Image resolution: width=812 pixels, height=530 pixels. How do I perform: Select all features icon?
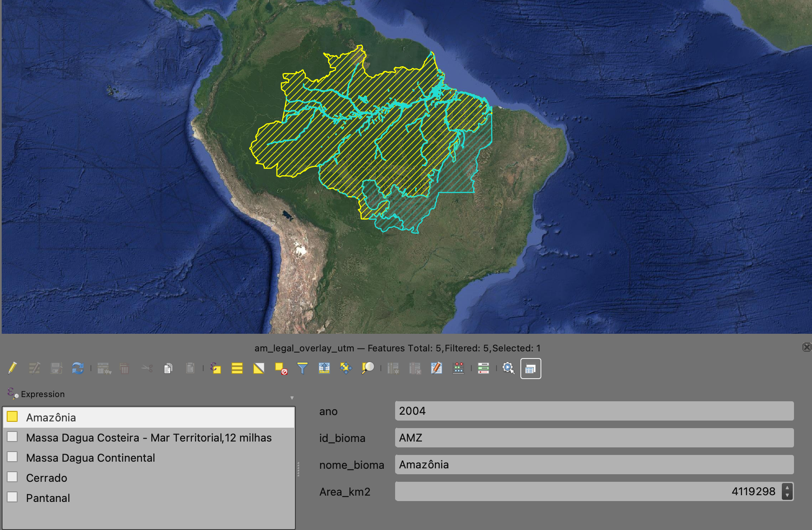pyautogui.click(x=237, y=368)
